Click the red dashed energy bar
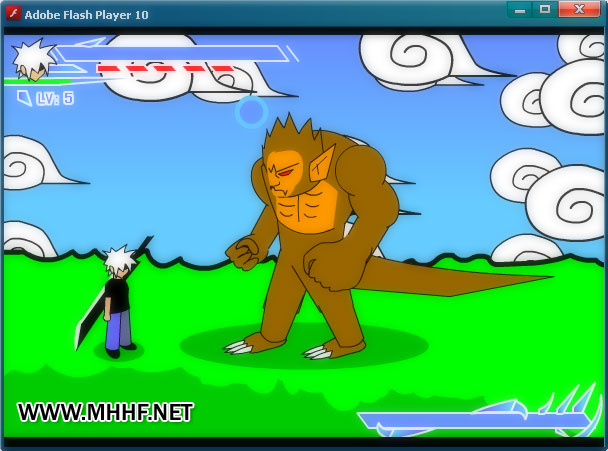The width and height of the screenshot is (608, 451). (x=166, y=69)
